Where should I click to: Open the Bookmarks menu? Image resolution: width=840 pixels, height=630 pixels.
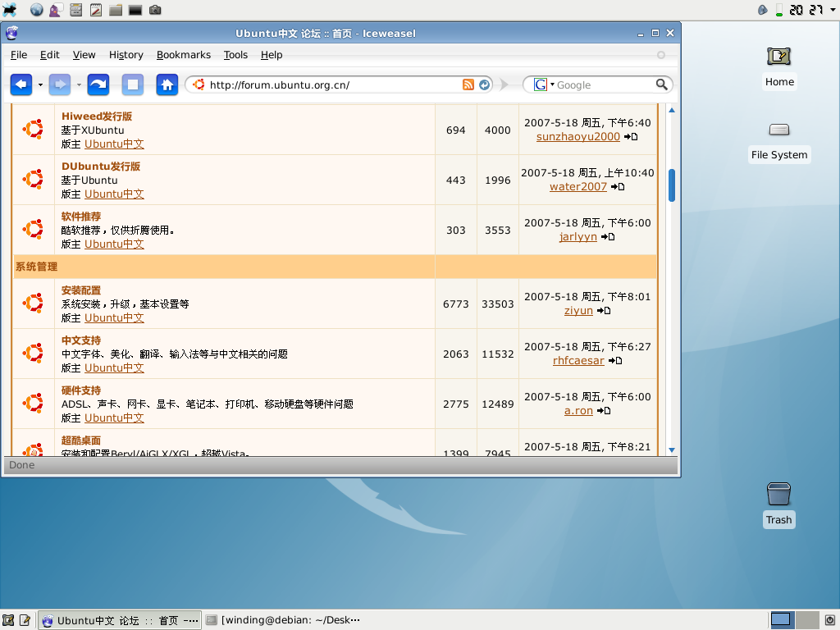pyautogui.click(x=183, y=55)
